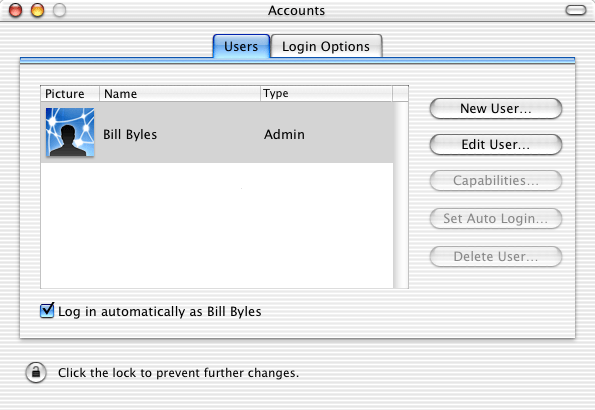Click the Edit User button
This screenshot has height=410, width=595.
[496, 145]
